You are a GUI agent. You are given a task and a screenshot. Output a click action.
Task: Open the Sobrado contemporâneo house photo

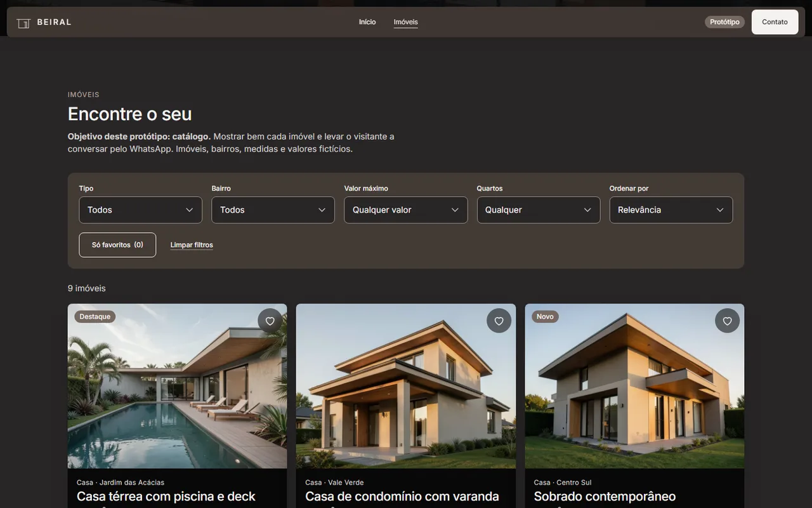click(x=634, y=386)
